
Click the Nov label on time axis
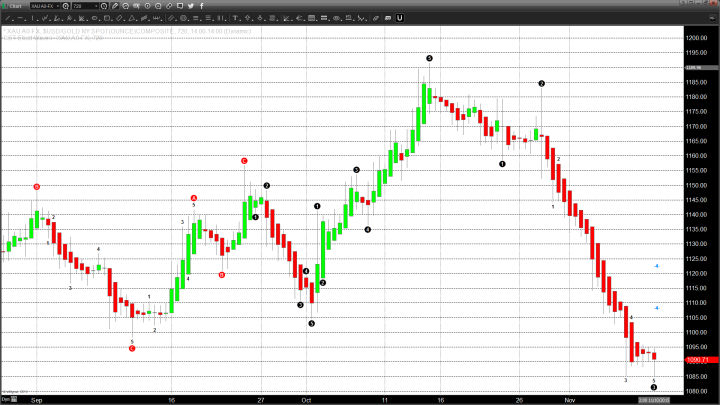click(570, 400)
